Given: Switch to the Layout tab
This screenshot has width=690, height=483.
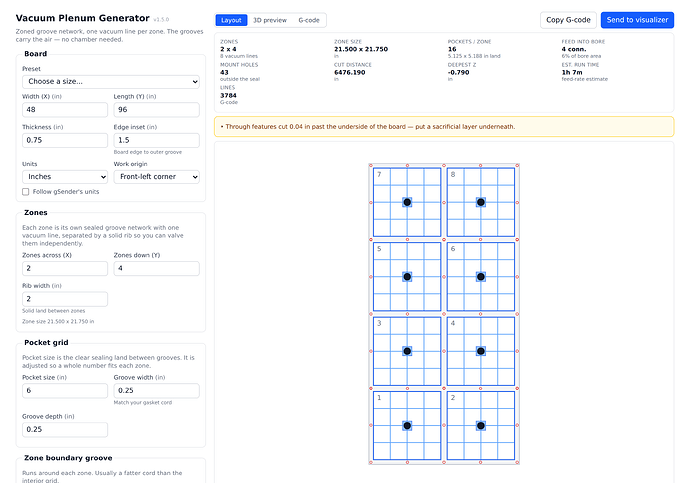Looking at the screenshot, I should (231, 20).
